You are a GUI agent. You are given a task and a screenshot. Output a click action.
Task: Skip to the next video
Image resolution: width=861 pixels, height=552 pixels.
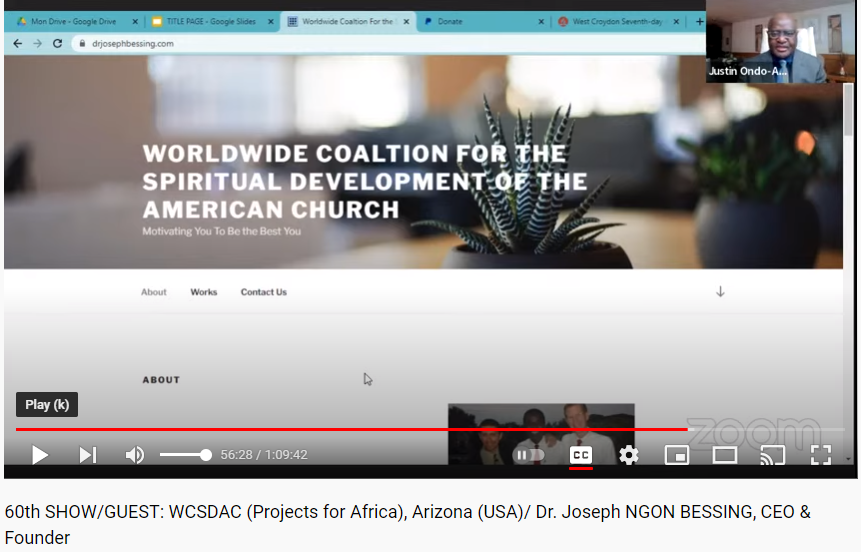(x=87, y=455)
